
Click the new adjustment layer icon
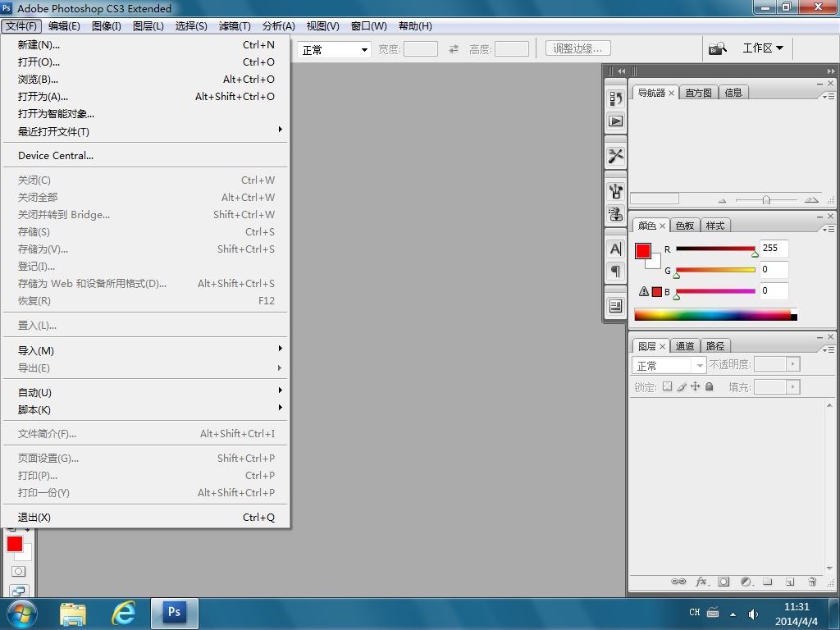[746, 582]
